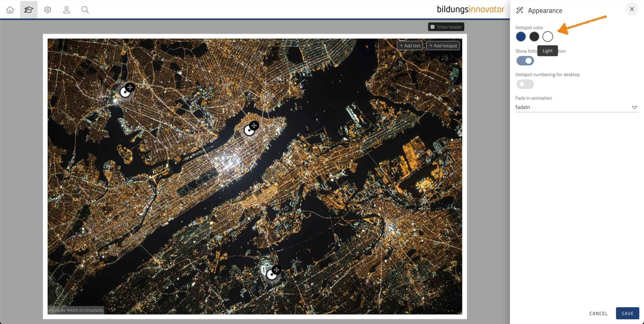Viewport: 644px width, 324px height.
Task: Select the blue hotspot color
Action: coord(521,37)
